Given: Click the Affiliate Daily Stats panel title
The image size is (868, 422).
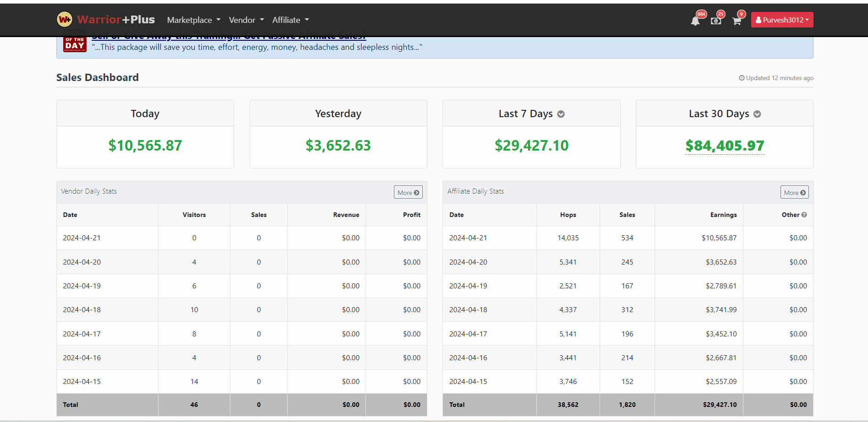Looking at the screenshot, I should pyautogui.click(x=475, y=191).
